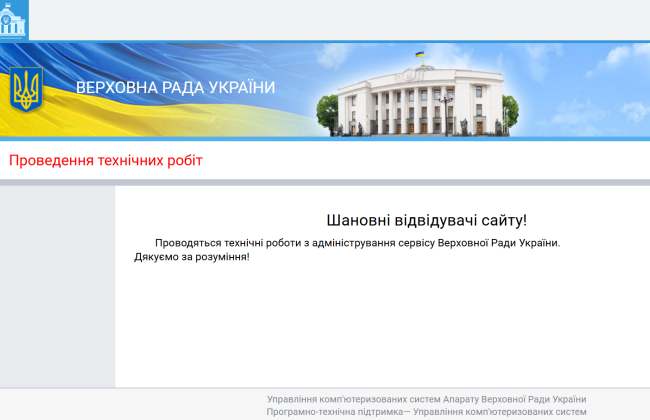
Task: Select the 'Шановні відвідувачі сайту!' heading
Action: (x=427, y=220)
